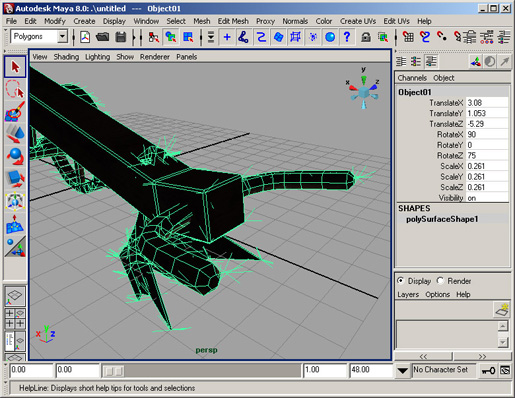Activate the Move tool

coord(15,134)
